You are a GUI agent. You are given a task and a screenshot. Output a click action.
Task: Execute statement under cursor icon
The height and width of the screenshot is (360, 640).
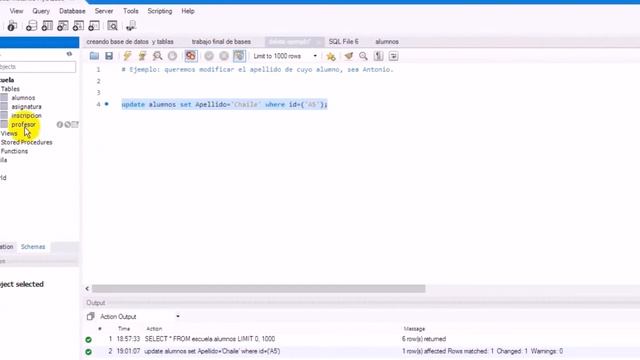click(x=142, y=56)
